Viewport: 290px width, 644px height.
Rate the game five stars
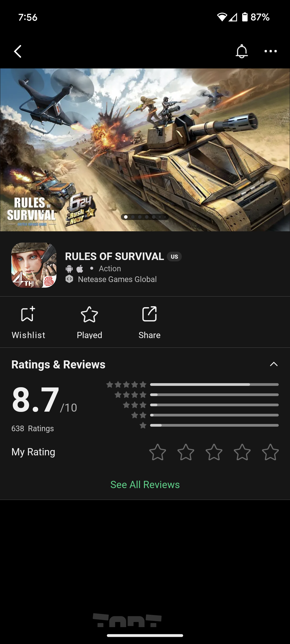click(x=270, y=452)
